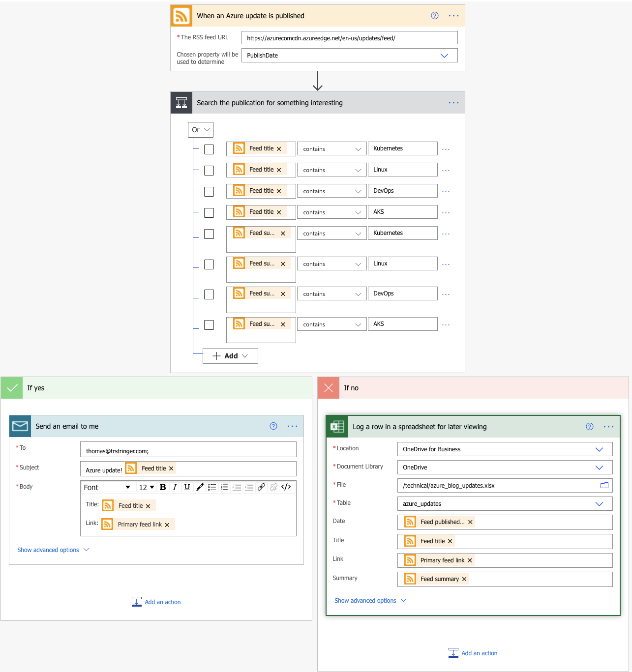Open the spreadsheet logging action menu

tap(608, 427)
